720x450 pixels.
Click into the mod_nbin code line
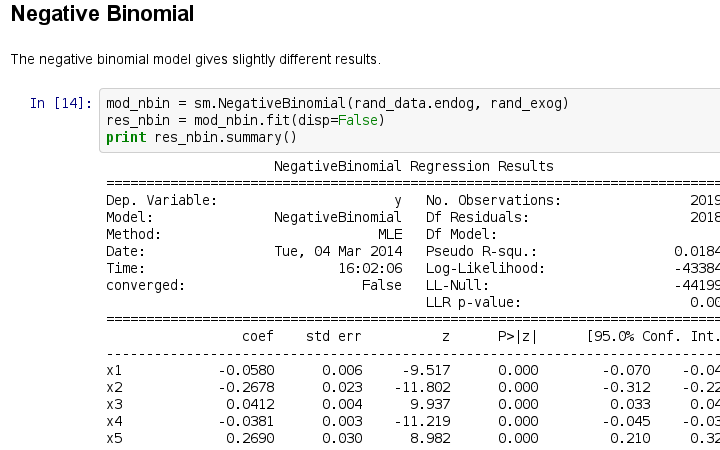(x=338, y=104)
